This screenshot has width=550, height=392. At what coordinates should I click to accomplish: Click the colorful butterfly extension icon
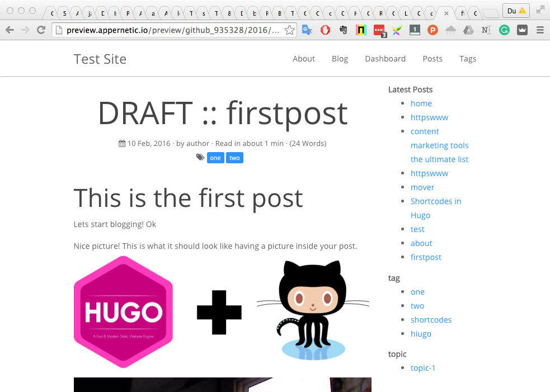(397, 30)
